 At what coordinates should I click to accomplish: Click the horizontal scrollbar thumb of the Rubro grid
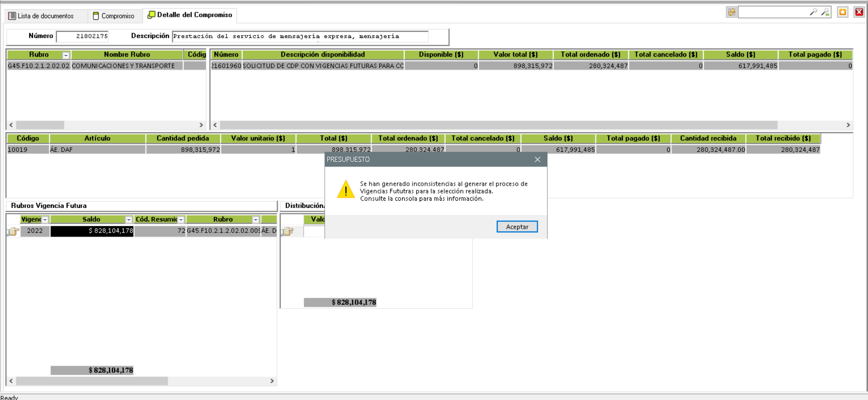pyautogui.click(x=40, y=125)
